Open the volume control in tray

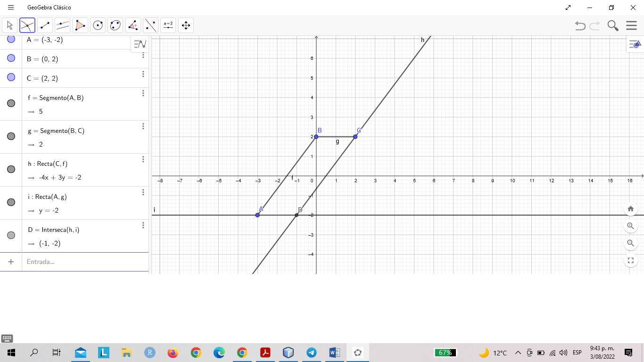[x=563, y=353]
